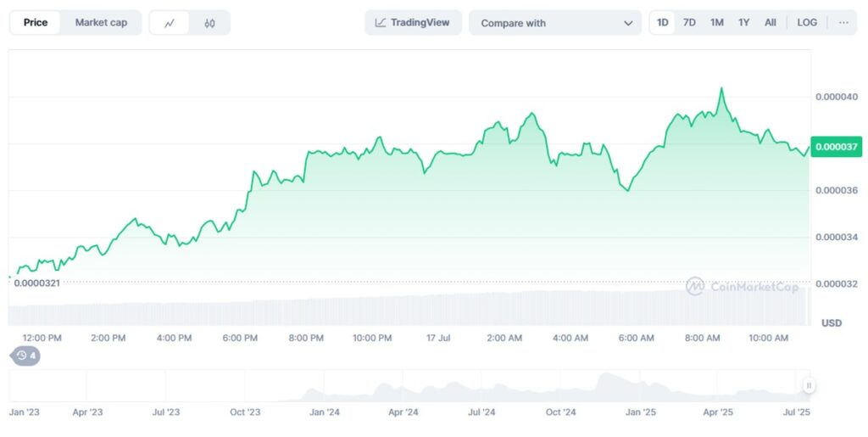
Task: Switch to candlestick chart view
Action: pos(209,23)
